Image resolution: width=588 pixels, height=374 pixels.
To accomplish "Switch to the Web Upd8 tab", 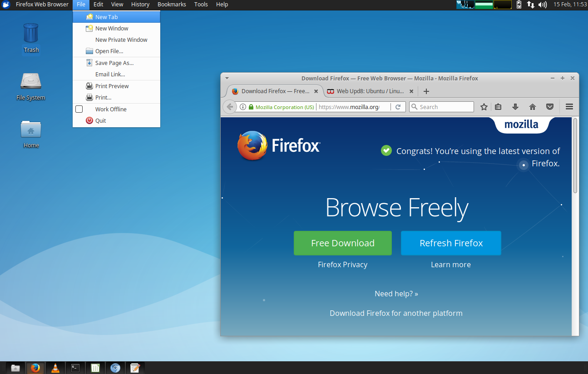I will point(370,91).
